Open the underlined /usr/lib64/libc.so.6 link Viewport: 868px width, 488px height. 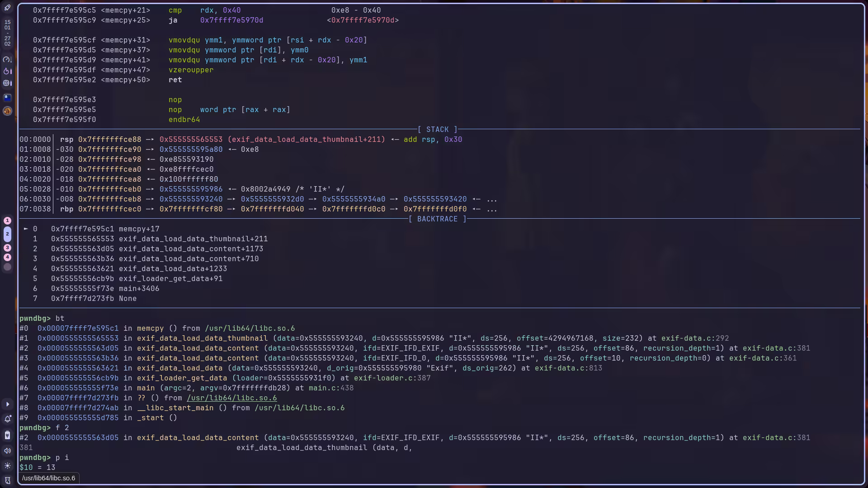pos(231,398)
